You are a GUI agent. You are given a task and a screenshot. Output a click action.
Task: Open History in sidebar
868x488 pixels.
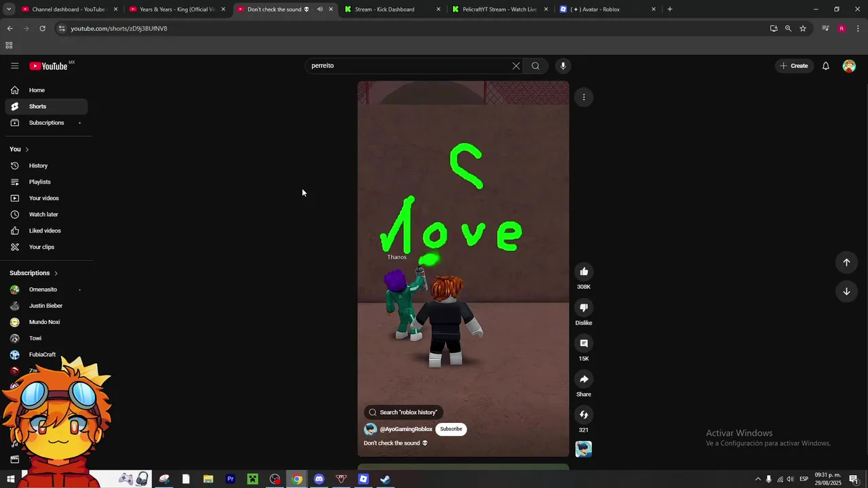(x=46, y=165)
